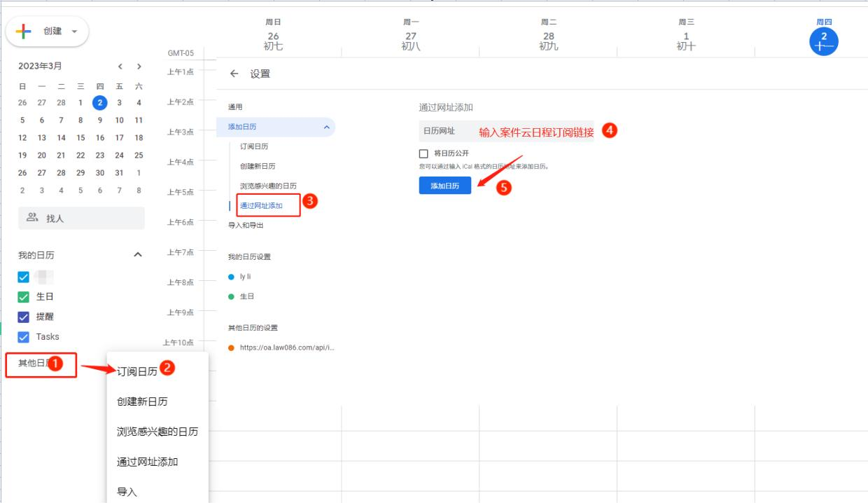Image resolution: width=868 pixels, height=503 pixels.
Task: Click the highlighted 周四 2 day header circle
Action: click(824, 42)
